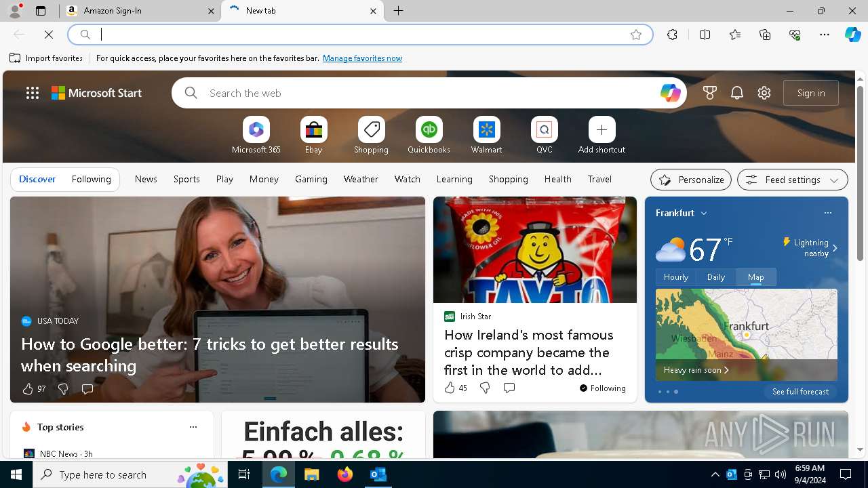Expand Lightning nearby alert arrow

tap(835, 248)
